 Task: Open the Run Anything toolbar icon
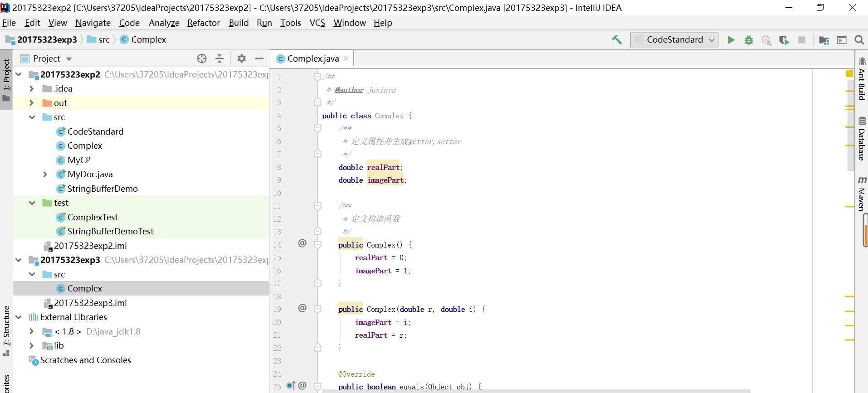(x=842, y=40)
